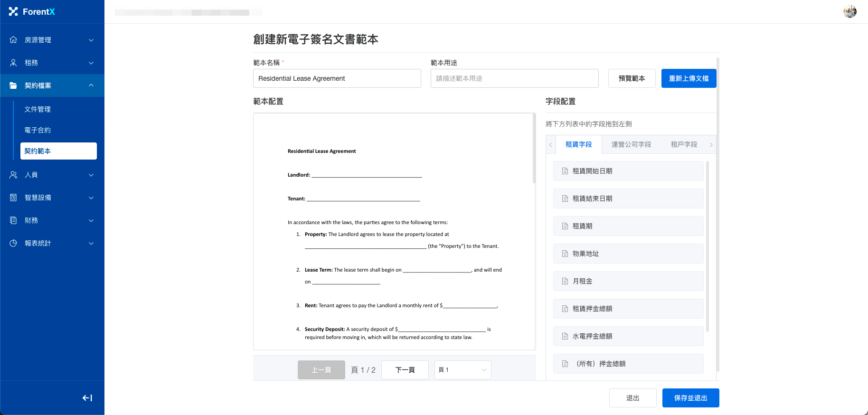Select the 月租金 field item
Screen dimensions: 868x415
pos(628,281)
